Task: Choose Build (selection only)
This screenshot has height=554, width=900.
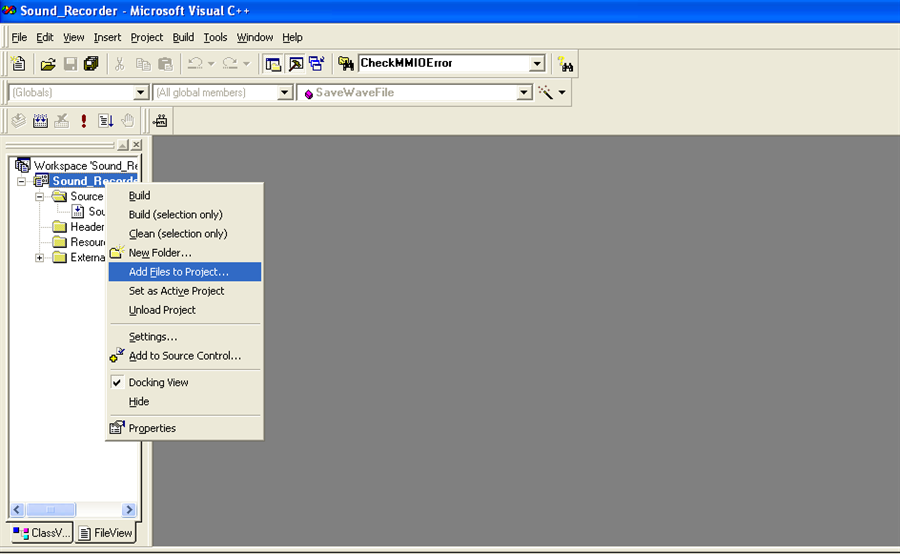Action: pos(185,215)
